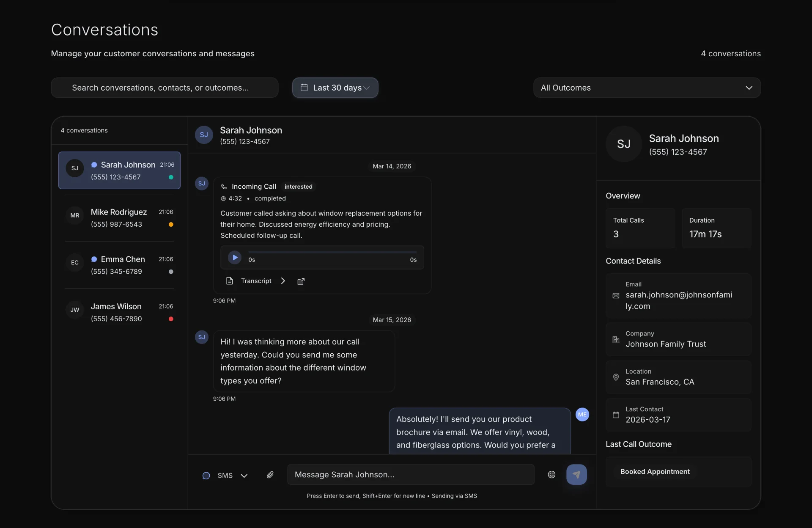Open the emoji picker
The height and width of the screenshot is (528, 812).
(551, 475)
